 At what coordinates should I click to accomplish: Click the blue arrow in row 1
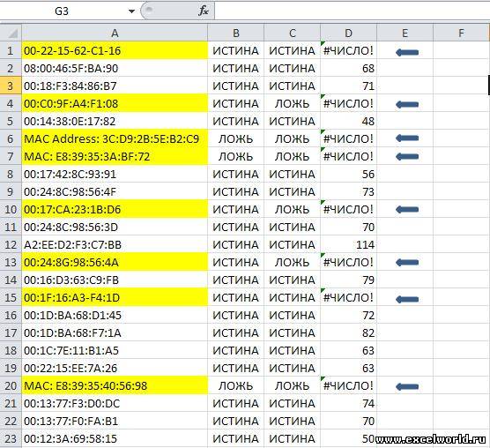click(407, 52)
